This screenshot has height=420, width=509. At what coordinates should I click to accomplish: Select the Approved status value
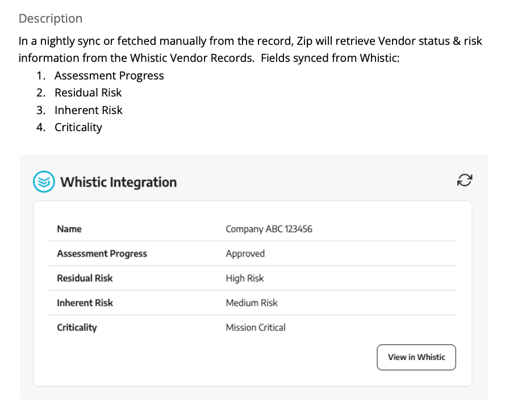click(x=245, y=254)
